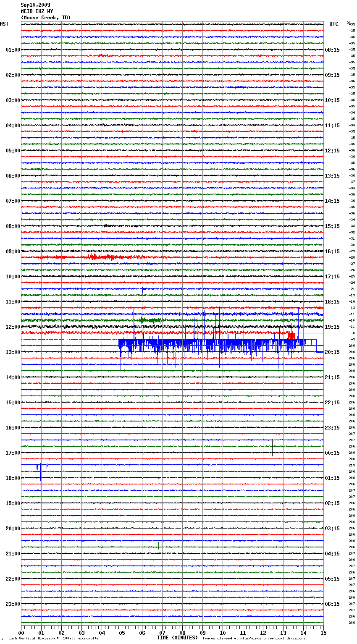Click the 05:00 MST hour label
Screen dimensions: 357x644
coord(13,150)
